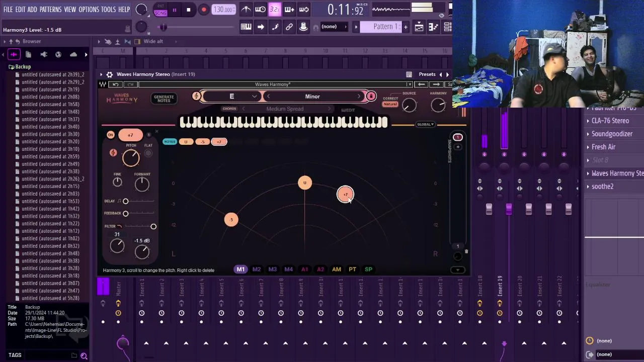Open the OPTIONS menu
The width and height of the screenshot is (644, 362).
pos(89,10)
